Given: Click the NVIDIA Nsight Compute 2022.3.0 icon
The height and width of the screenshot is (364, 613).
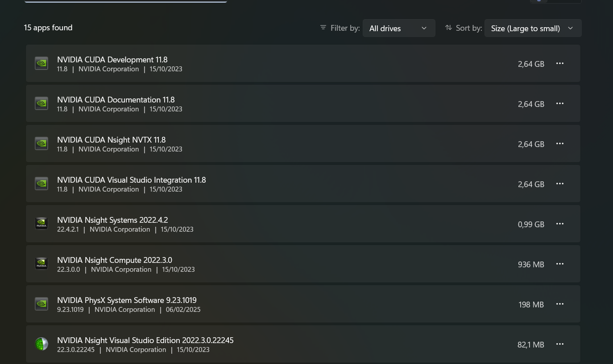Looking at the screenshot, I should point(41,264).
